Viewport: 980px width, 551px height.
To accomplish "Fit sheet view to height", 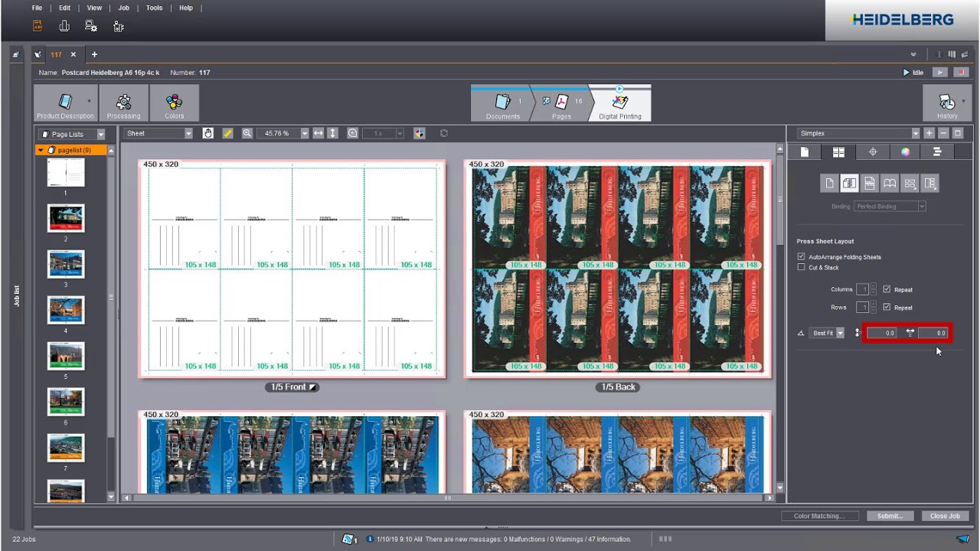I will [x=332, y=133].
